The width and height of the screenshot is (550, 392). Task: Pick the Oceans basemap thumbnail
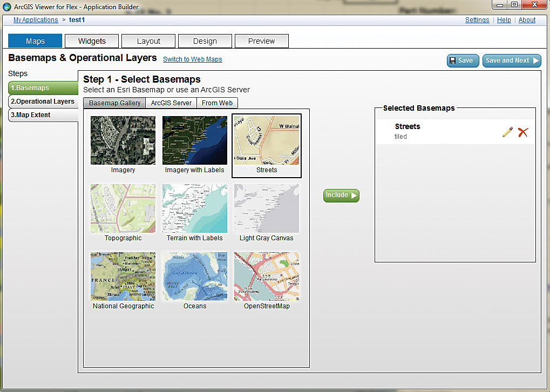[194, 276]
